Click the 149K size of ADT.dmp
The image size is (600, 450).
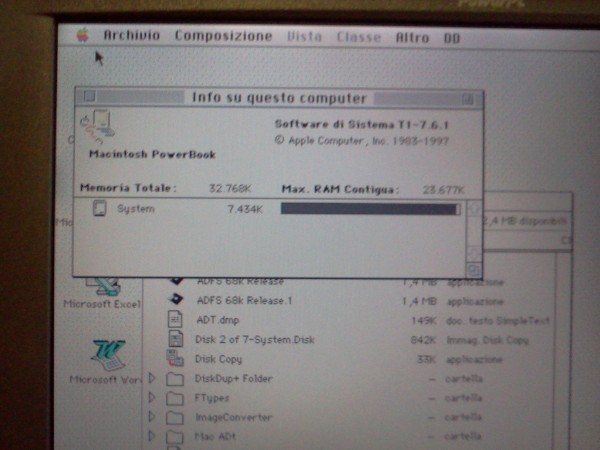tap(423, 321)
